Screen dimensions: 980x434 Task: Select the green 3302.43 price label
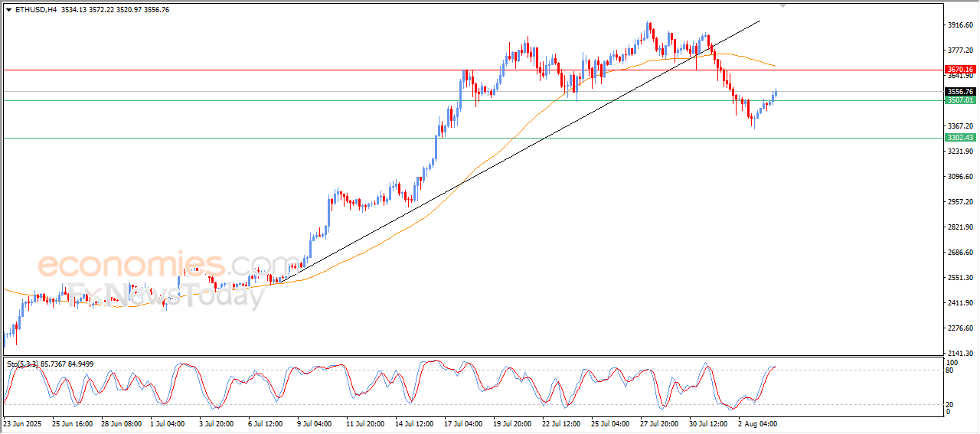tap(959, 138)
